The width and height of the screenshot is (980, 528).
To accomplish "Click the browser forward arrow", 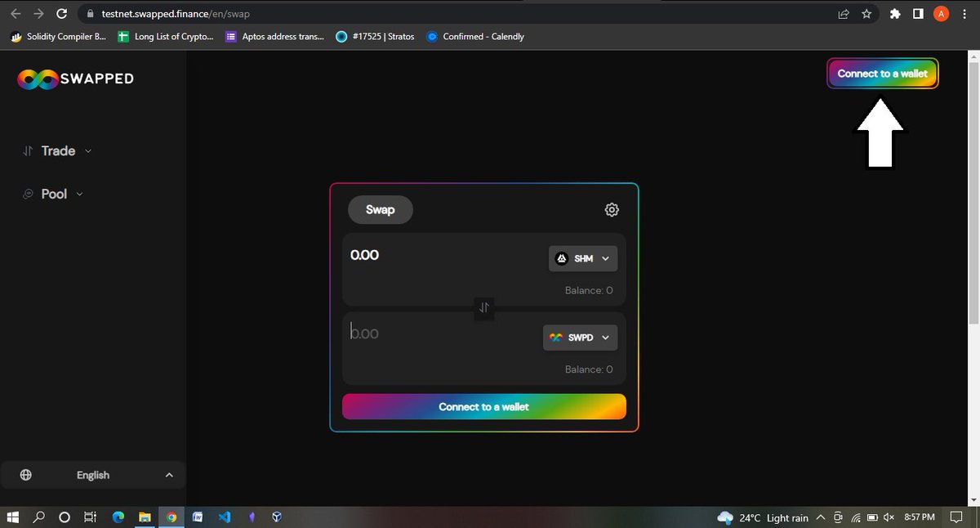I will 38,14.
